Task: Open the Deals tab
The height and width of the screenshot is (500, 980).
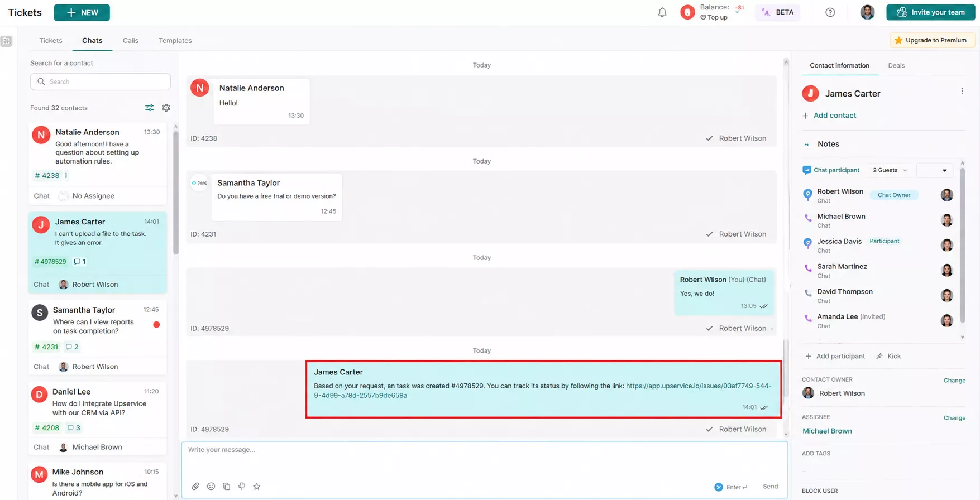Action: [x=896, y=65]
